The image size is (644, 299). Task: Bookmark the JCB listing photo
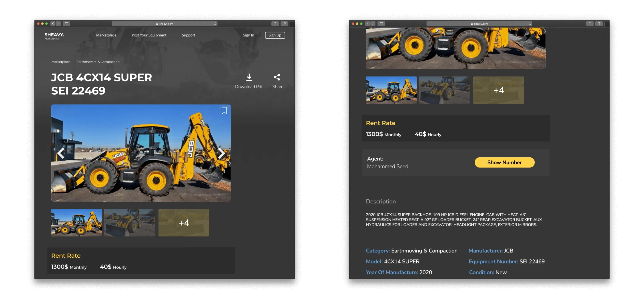point(224,110)
